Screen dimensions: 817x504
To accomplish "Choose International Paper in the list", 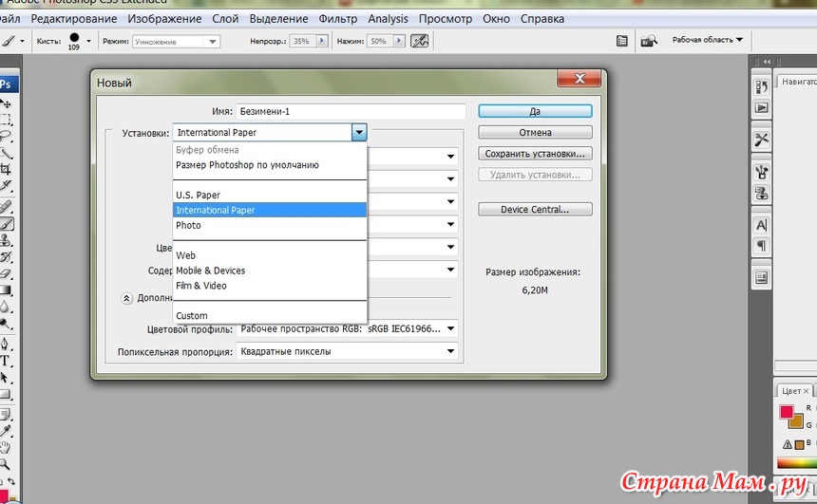I will point(270,211).
